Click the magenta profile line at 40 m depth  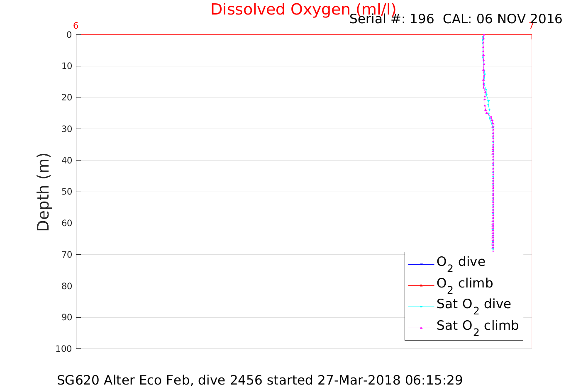tap(493, 160)
